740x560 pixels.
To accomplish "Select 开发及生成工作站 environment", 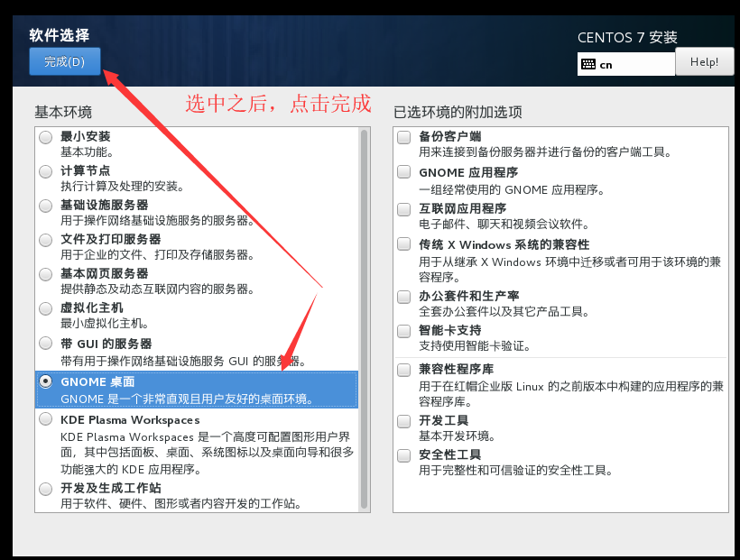I will [x=45, y=490].
